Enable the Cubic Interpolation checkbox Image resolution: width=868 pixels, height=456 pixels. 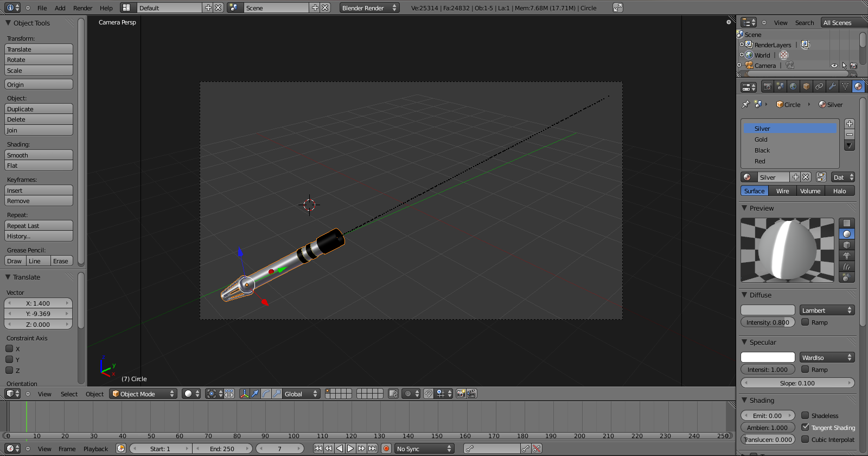point(805,439)
